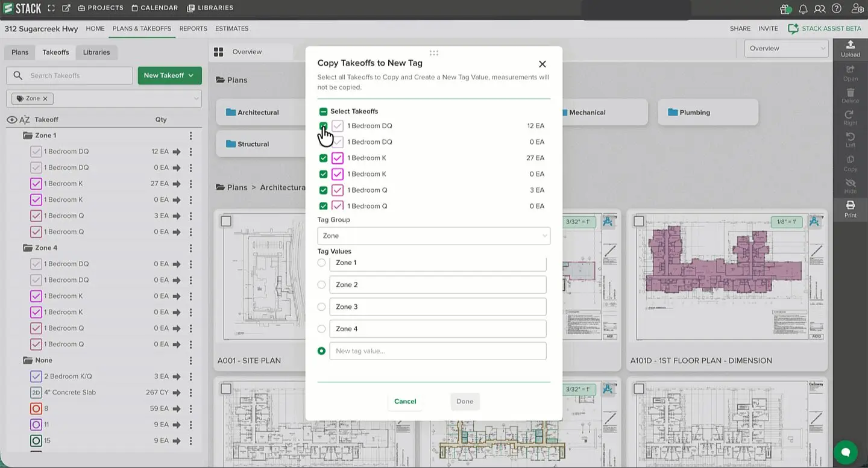The height and width of the screenshot is (468, 868).
Task: Toggle the Select Takeoffs master checkbox
Action: pyautogui.click(x=323, y=111)
